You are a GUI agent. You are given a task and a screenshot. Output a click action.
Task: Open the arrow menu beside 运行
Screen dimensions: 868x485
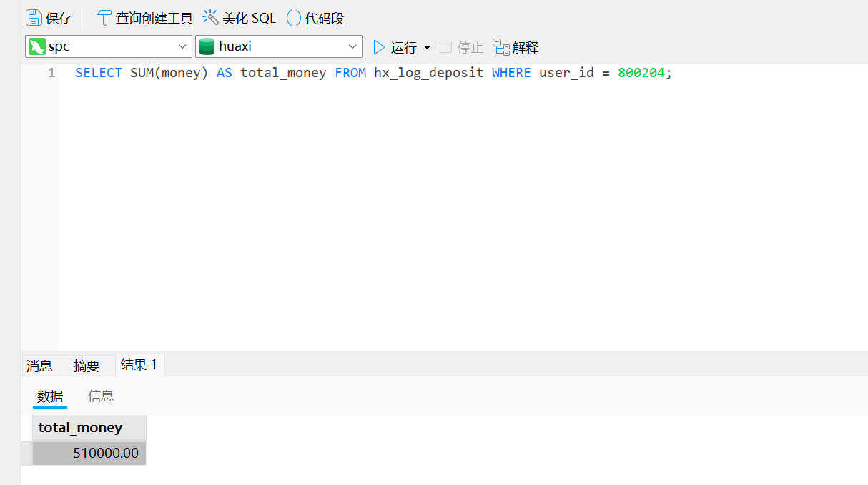(427, 48)
